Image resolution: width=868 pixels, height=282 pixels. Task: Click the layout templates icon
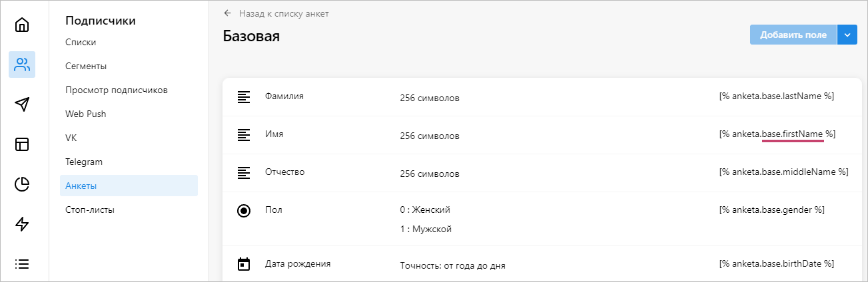tap(22, 144)
